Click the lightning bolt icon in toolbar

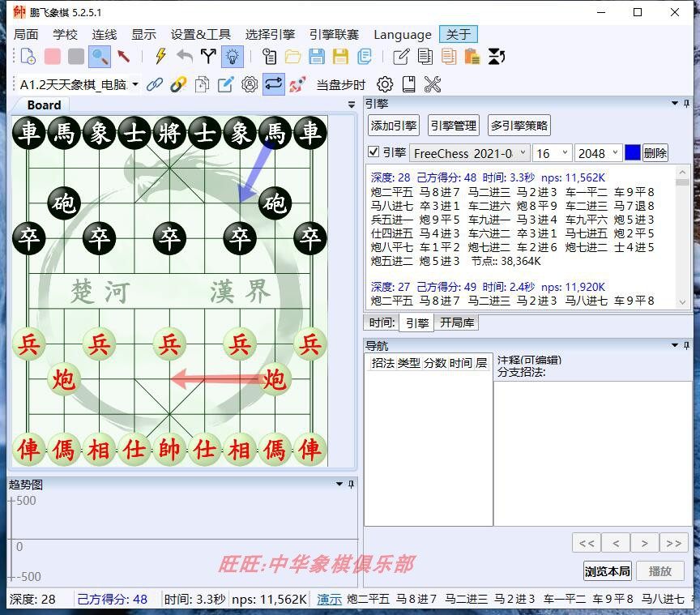click(x=160, y=56)
